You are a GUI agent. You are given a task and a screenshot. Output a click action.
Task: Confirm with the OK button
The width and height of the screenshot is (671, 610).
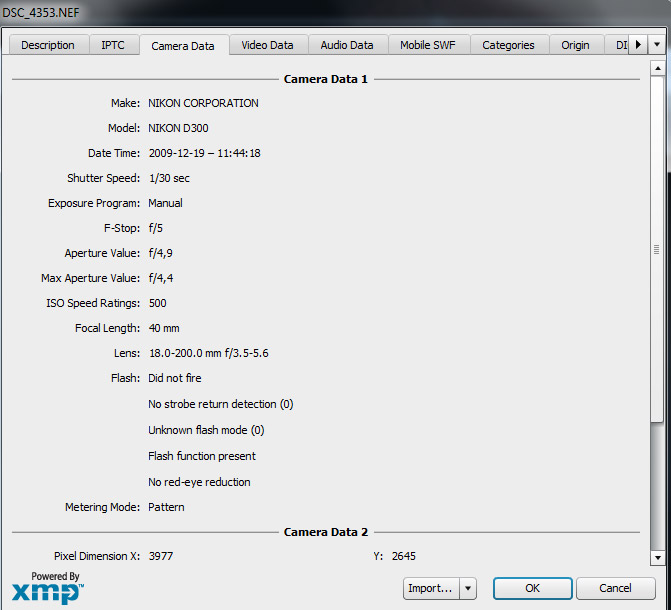532,588
